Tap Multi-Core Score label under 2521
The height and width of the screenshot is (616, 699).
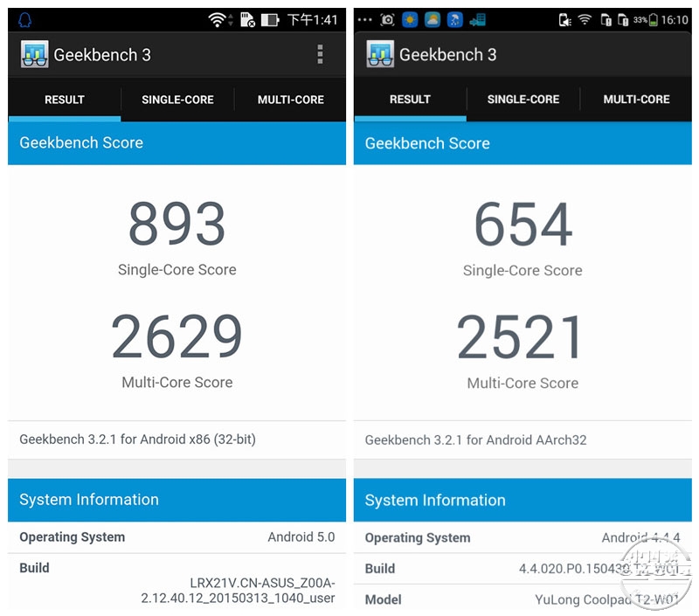(523, 384)
